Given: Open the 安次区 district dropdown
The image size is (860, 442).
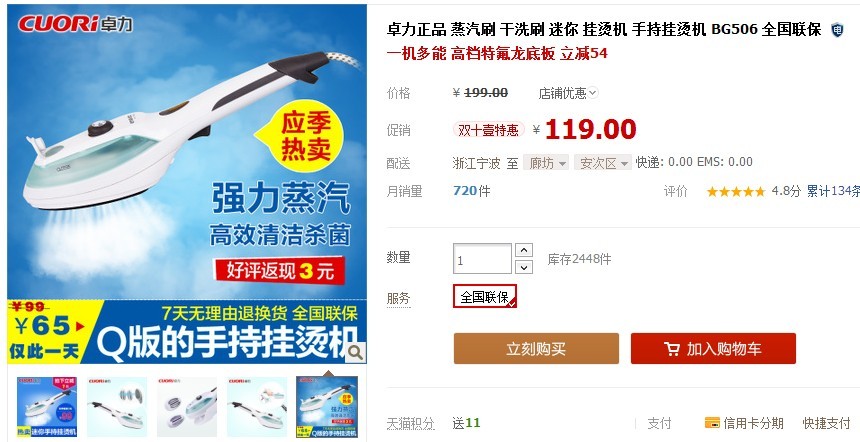Looking at the screenshot, I should pyautogui.click(x=603, y=163).
